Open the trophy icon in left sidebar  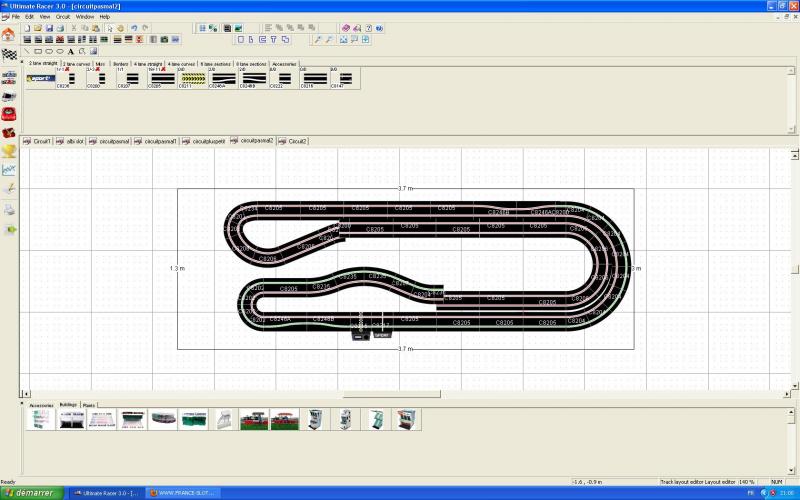point(9,151)
